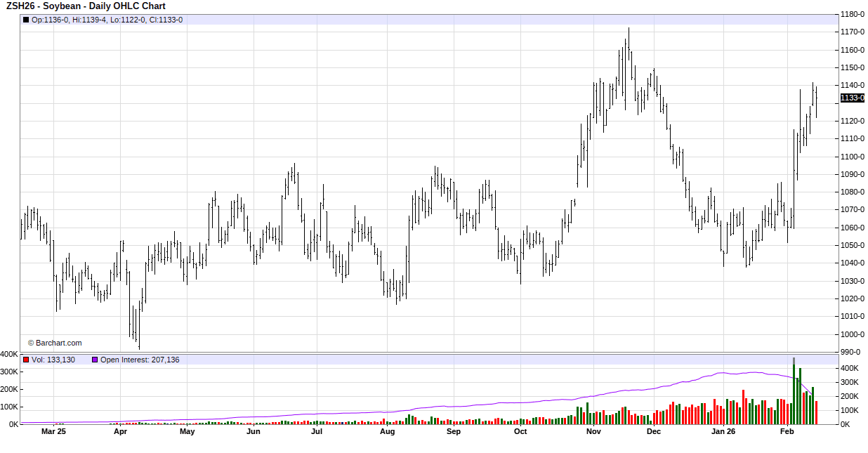Image resolution: width=868 pixels, height=453 pixels.
Task: Click the purple Open Interest legend swatch
Action: point(95,360)
